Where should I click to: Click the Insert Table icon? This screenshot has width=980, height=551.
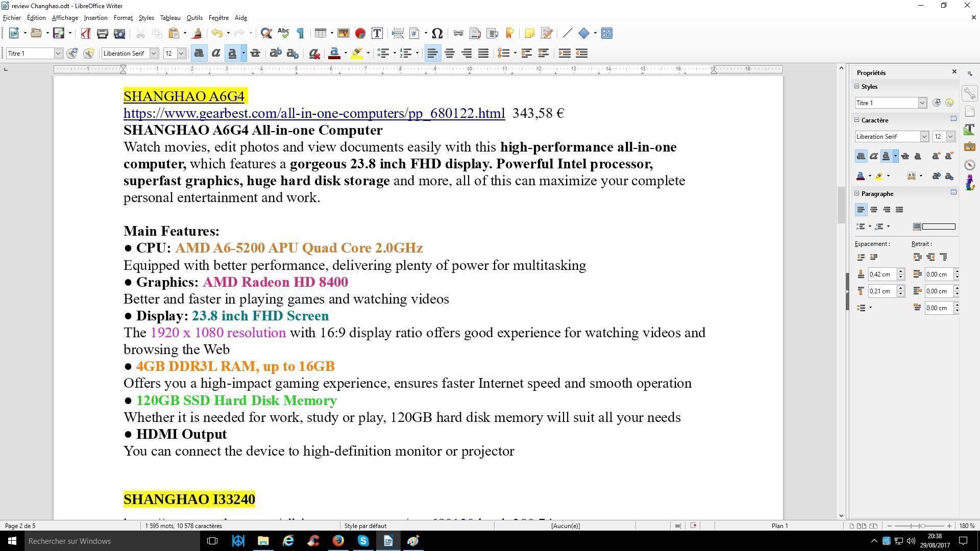click(320, 34)
